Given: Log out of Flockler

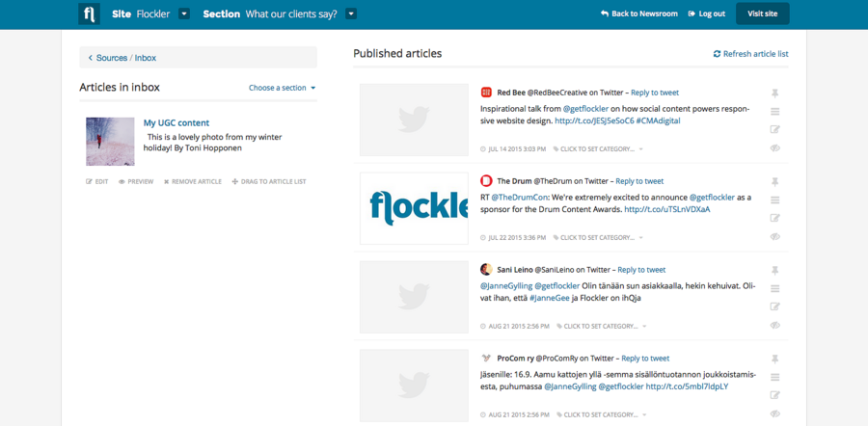Looking at the screenshot, I should click(706, 13).
